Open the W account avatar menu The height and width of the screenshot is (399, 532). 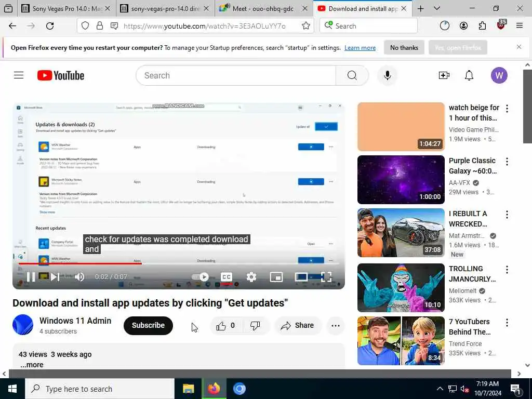coord(499,75)
